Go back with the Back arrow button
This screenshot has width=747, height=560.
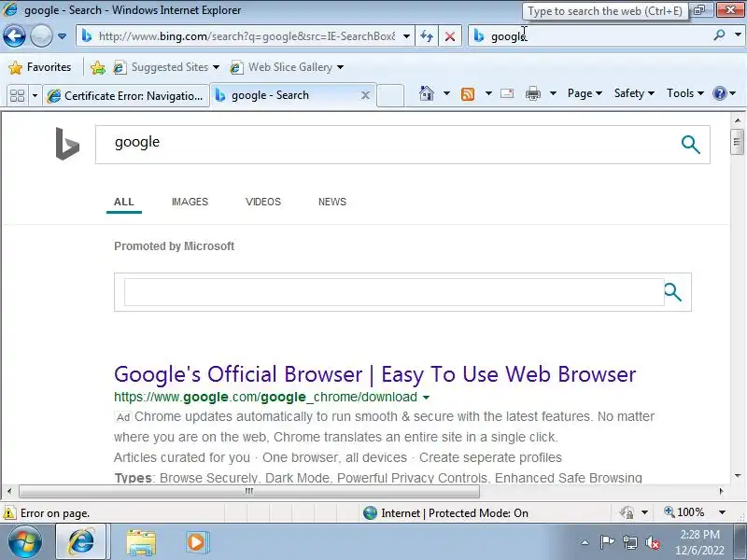(14, 36)
